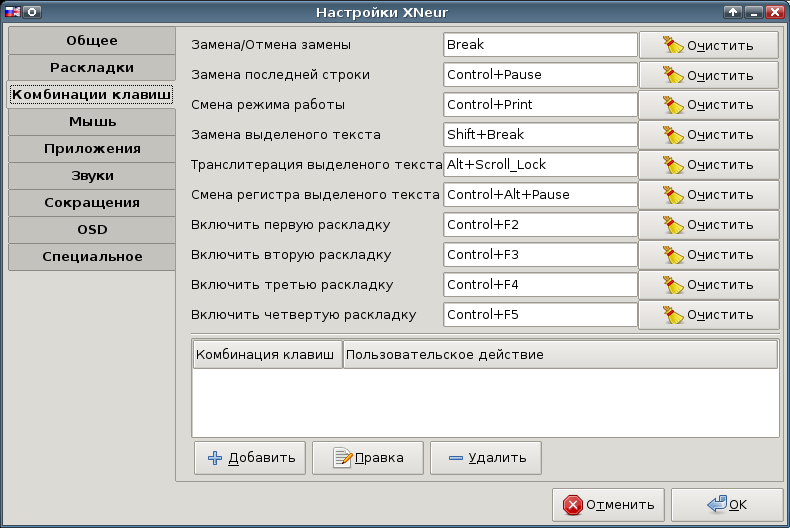
Task: Sort by Пользовательское действие column header
Action: tap(560, 355)
